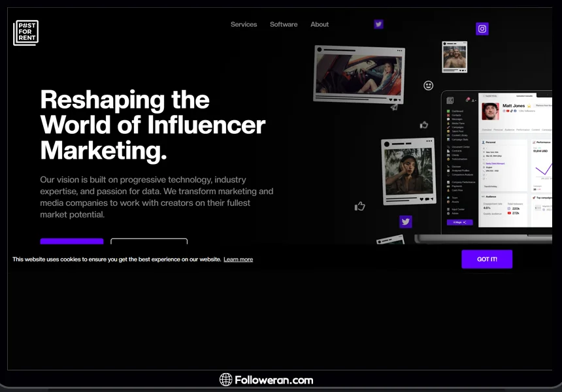Select the two men photo post
The image size is (562, 392).
[454, 57]
